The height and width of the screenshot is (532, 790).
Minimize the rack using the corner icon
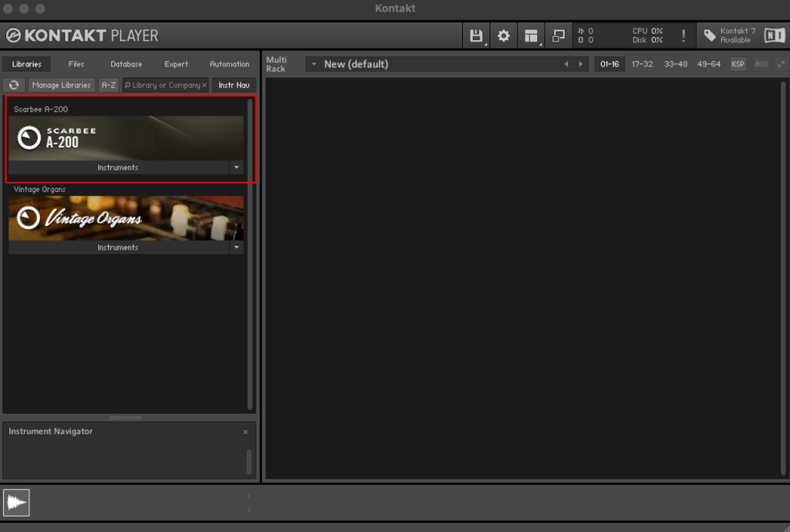(781, 64)
